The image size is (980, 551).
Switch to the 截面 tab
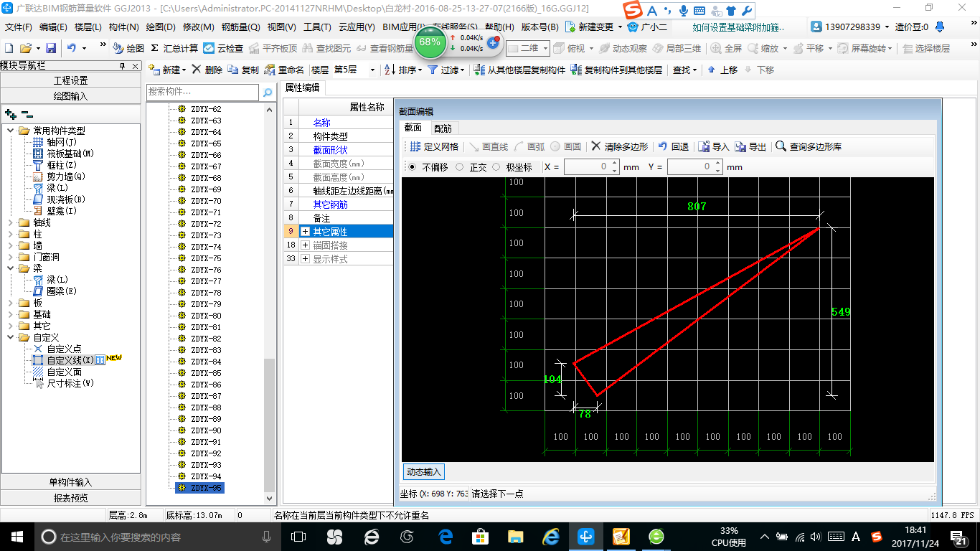point(413,128)
